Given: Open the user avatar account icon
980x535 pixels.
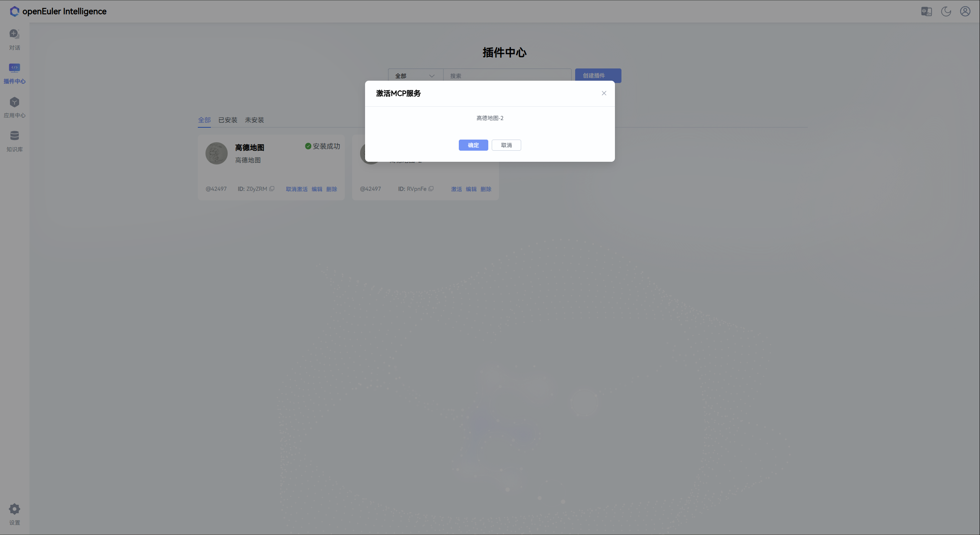Looking at the screenshot, I should coord(965,11).
